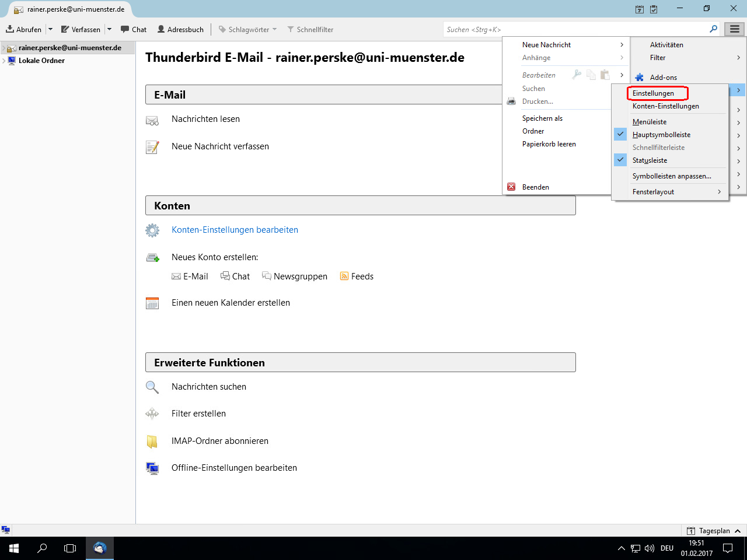Expand the Lokale Ordner tree
The width and height of the screenshot is (747, 560).
[4, 61]
